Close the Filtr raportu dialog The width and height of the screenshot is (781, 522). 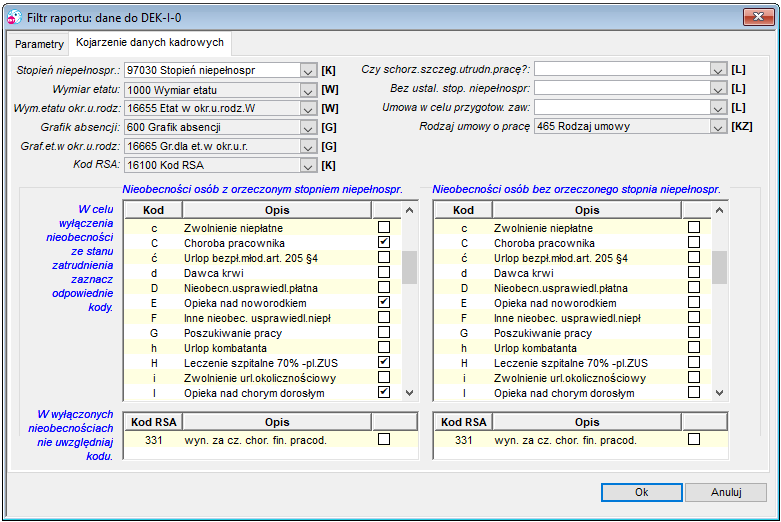tap(758, 17)
